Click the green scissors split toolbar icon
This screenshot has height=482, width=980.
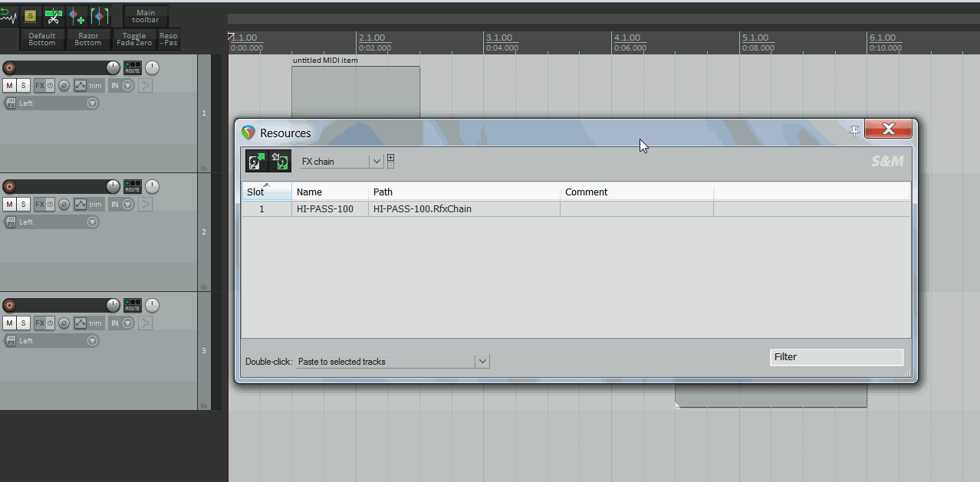[54, 15]
